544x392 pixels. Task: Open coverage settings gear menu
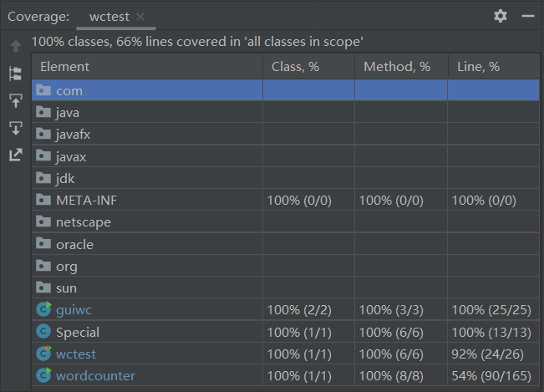pos(501,16)
